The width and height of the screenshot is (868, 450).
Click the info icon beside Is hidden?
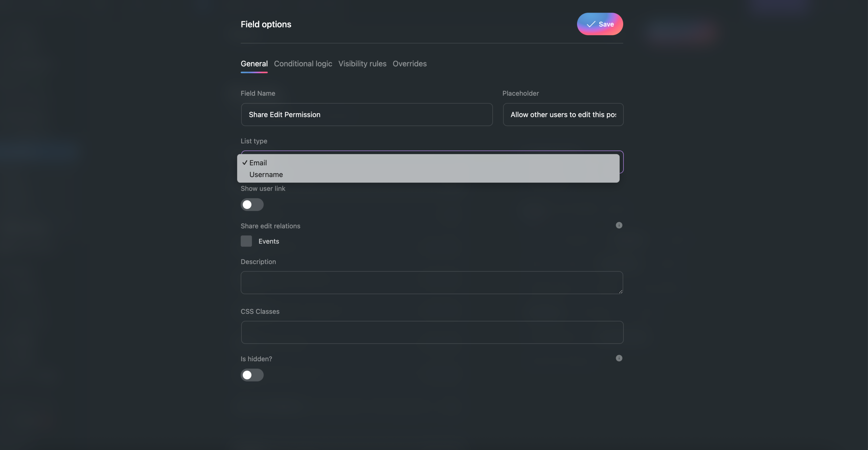pyautogui.click(x=619, y=358)
